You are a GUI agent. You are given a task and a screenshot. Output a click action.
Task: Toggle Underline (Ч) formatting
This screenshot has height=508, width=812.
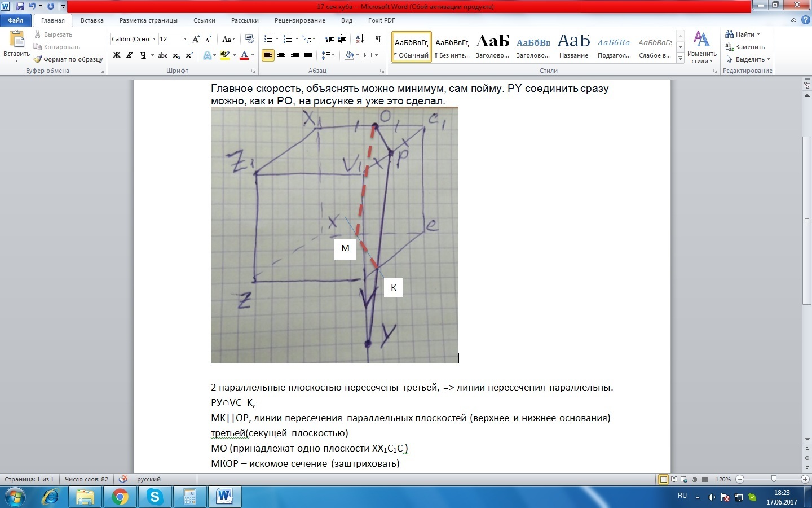coord(143,55)
